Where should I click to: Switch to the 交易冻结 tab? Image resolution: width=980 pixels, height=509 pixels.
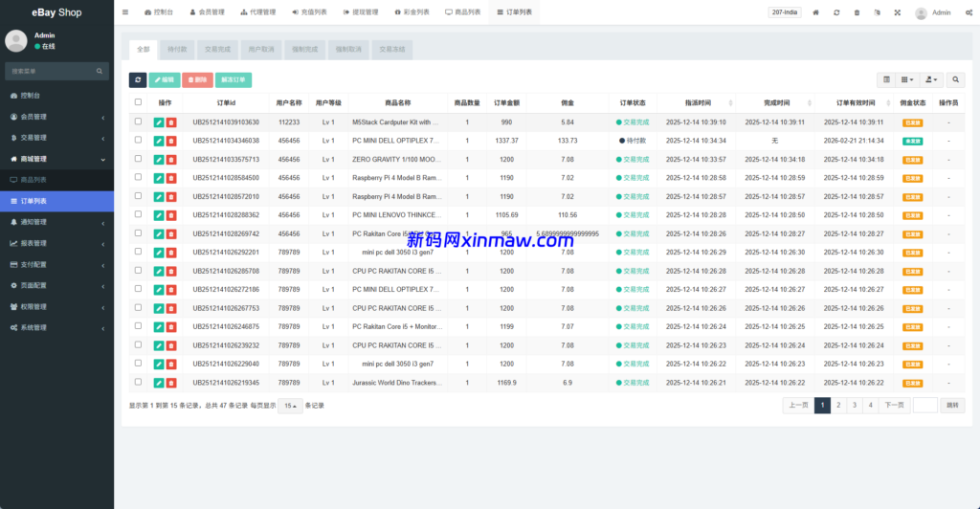391,50
